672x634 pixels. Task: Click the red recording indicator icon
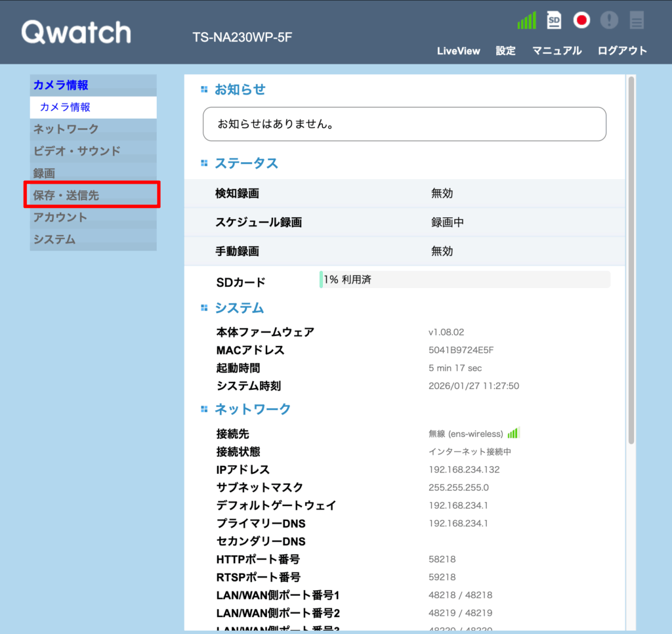pos(581,21)
